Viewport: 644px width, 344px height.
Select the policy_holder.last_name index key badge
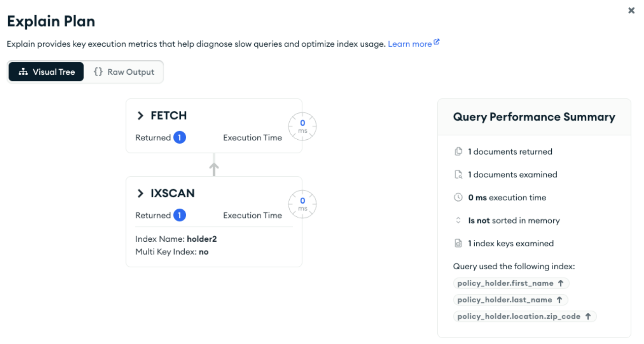click(x=510, y=300)
